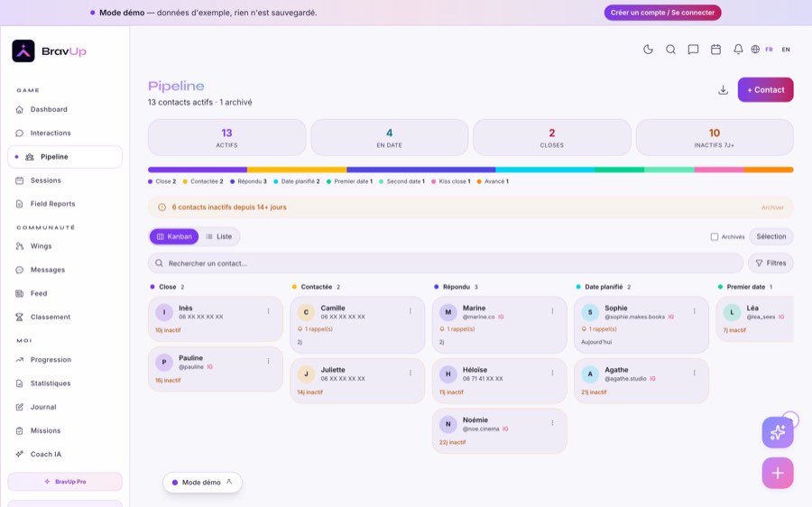Open the Filtres dropdown

(770, 263)
